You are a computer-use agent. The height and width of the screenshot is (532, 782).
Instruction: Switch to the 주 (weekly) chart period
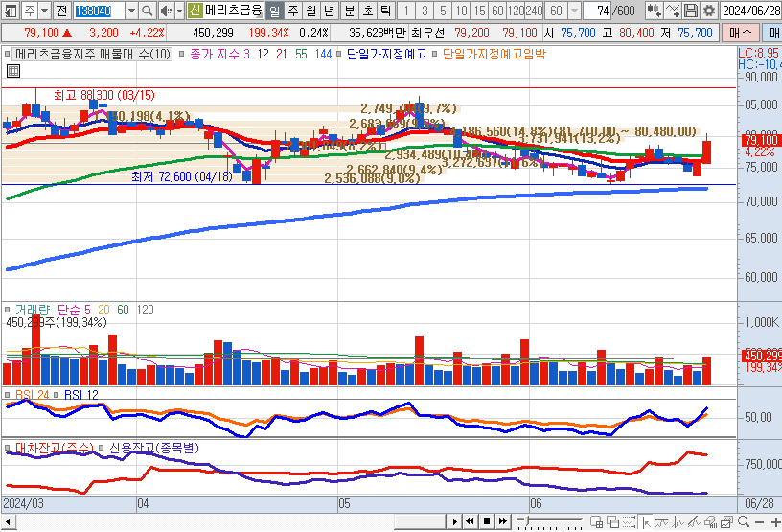(291, 11)
